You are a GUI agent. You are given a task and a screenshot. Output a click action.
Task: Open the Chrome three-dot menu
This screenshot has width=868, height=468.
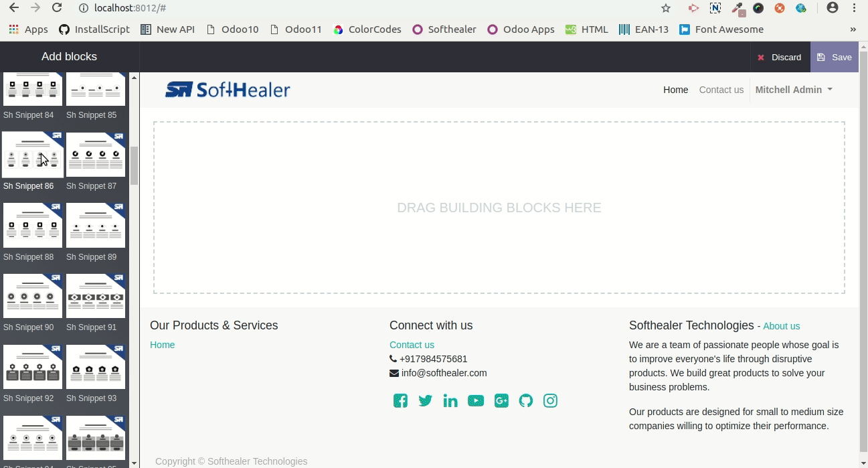(855, 8)
